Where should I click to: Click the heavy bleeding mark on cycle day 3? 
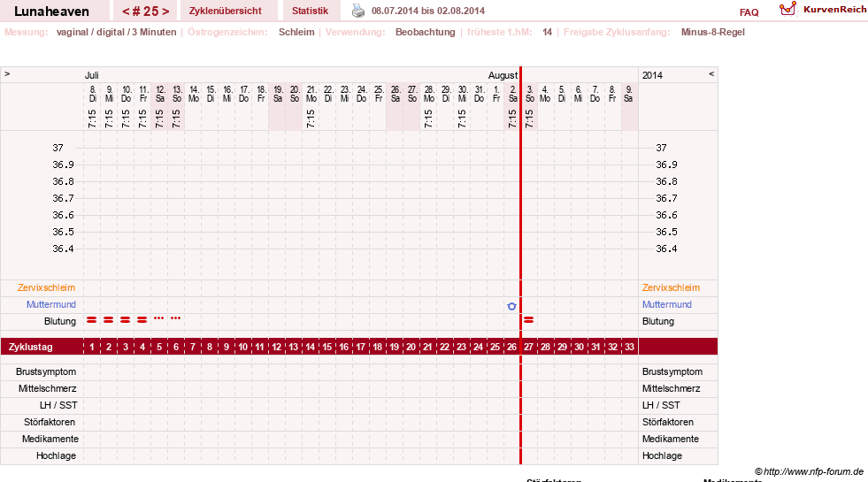tap(126, 320)
